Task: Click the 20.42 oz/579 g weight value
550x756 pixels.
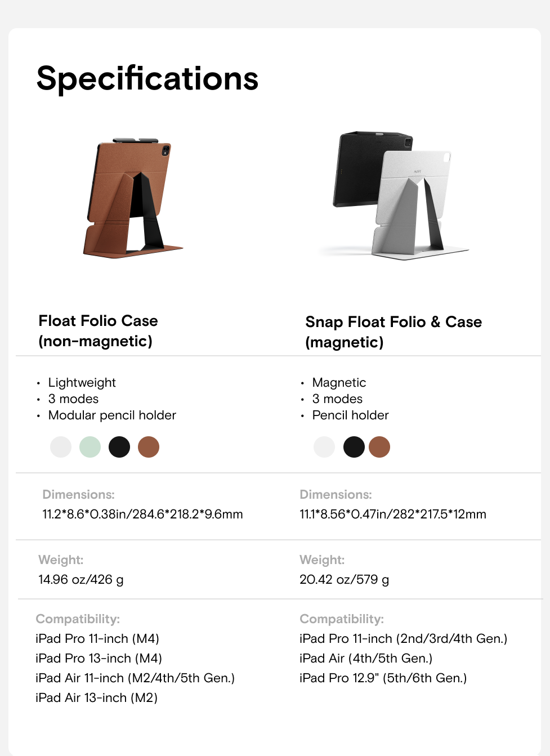Action: tap(345, 579)
